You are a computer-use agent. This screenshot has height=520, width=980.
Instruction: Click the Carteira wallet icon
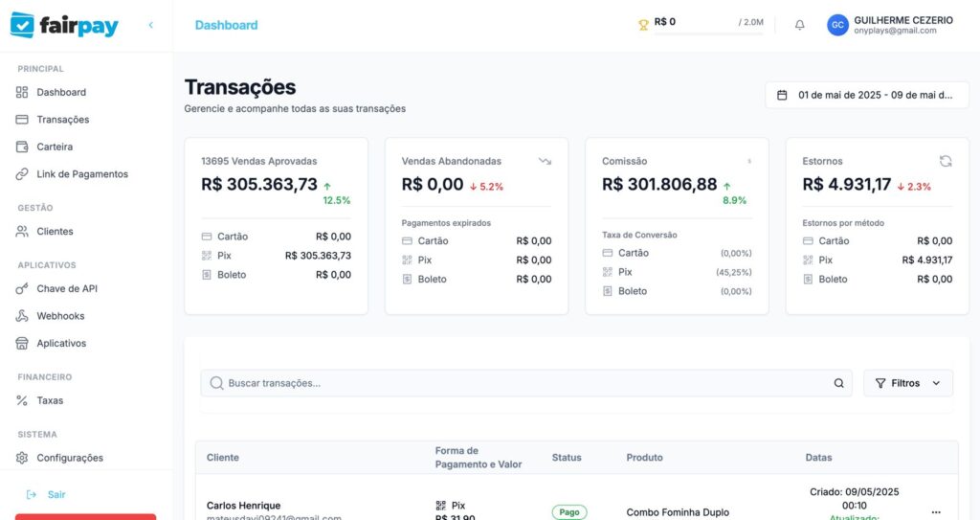(x=22, y=147)
